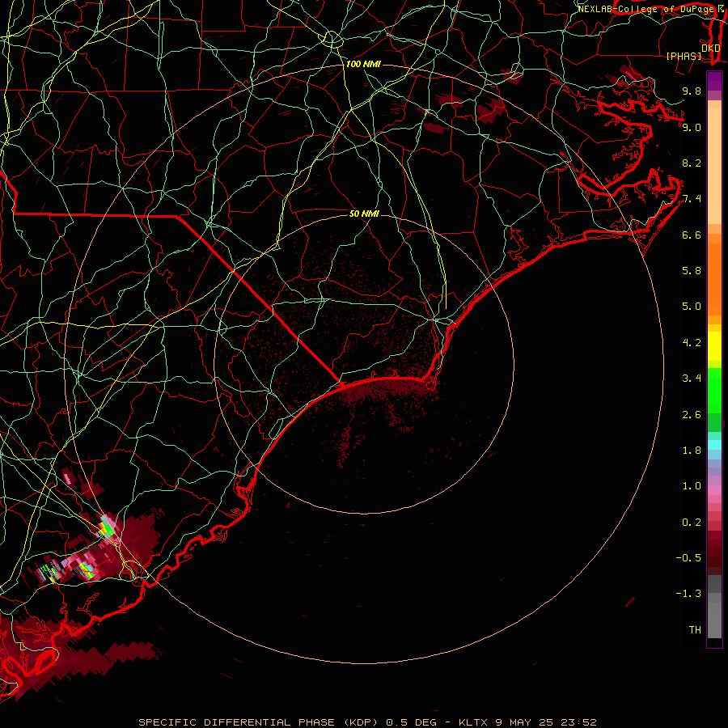Click the 1.0 scale value
Viewport: 728px width, 728px height.
pyautogui.click(x=692, y=486)
